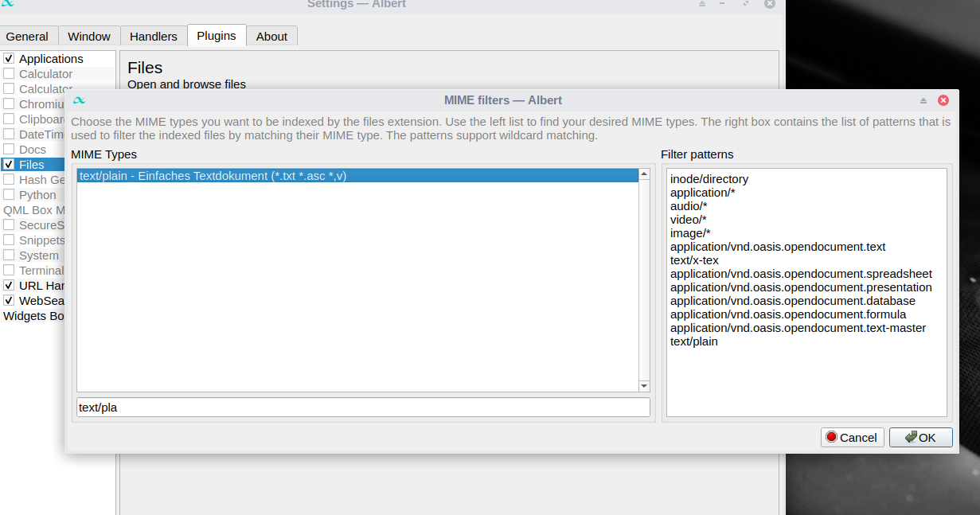Select opendocument.presentation filter pattern
980x515 pixels.
(801, 287)
